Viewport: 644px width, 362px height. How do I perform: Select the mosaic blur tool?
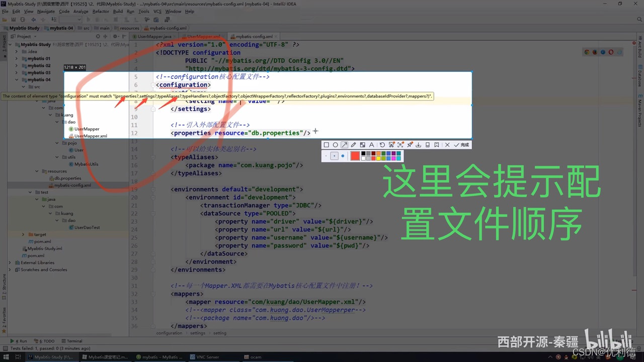(x=362, y=145)
